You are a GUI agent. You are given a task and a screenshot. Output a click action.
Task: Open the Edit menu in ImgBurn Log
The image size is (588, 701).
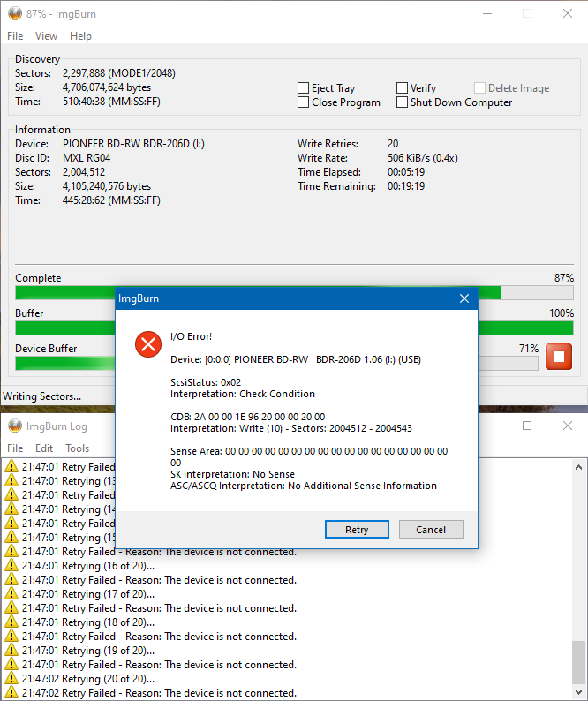click(44, 448)
